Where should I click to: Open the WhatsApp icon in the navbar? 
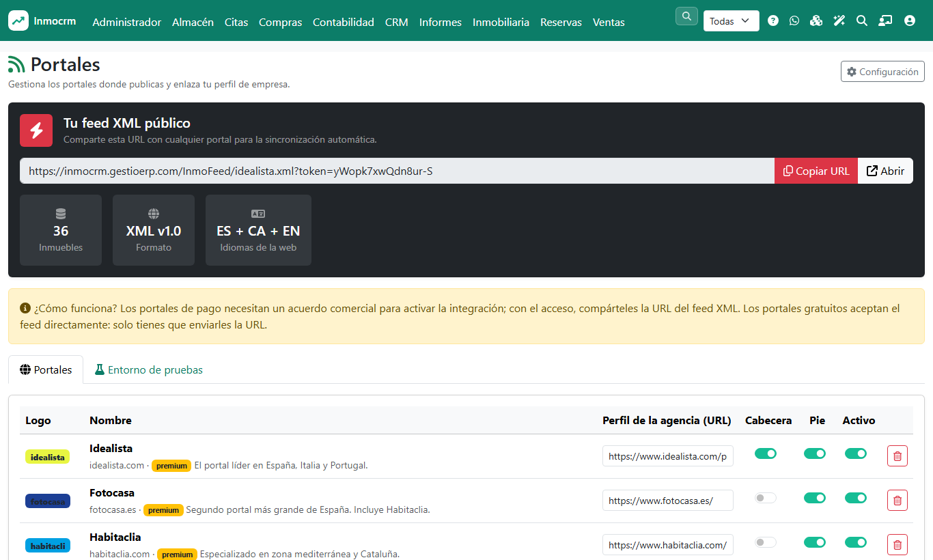(x=794, y=20)
